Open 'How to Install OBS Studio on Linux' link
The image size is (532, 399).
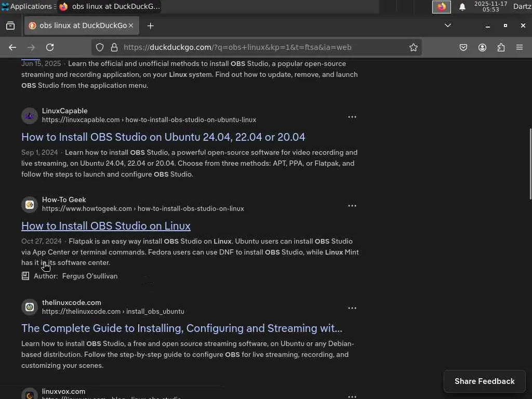tap(106, 226)
